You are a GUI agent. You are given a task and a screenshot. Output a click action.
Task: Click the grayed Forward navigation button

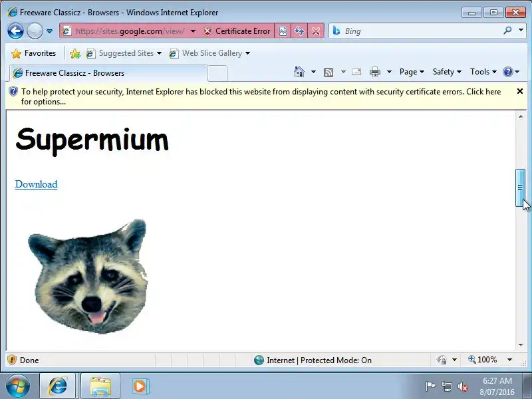point(35,31)
